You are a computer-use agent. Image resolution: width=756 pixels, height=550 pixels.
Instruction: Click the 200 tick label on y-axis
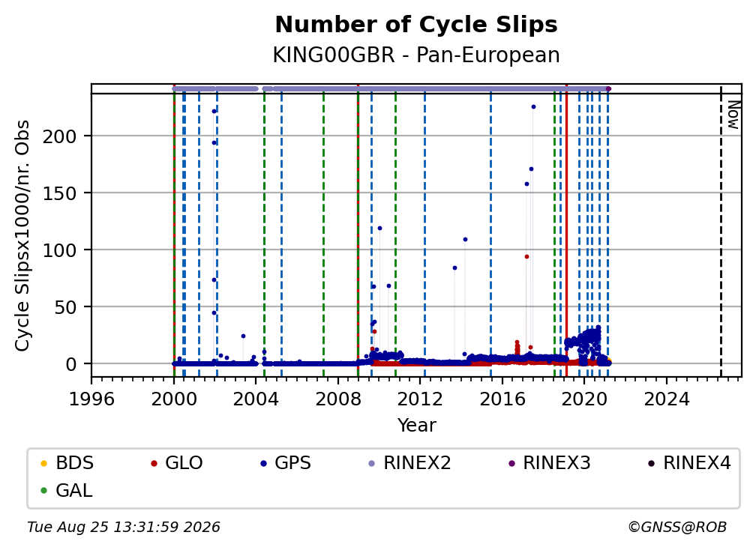(x=60, y=137)
